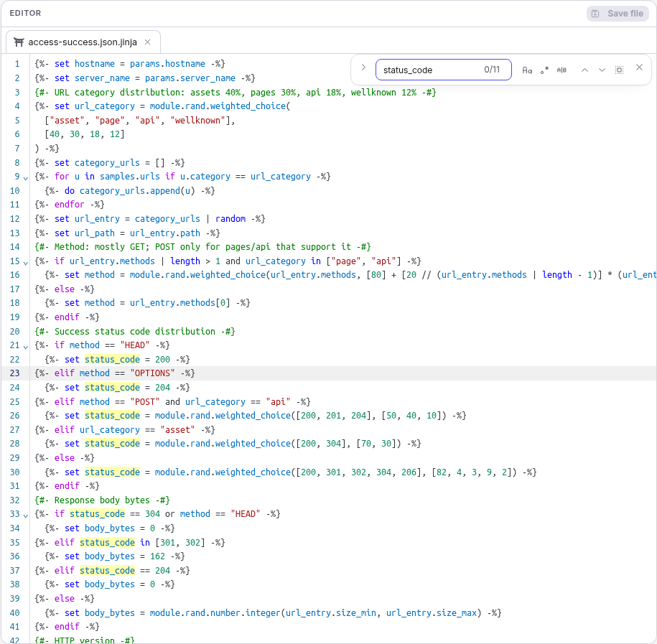The width and height of the screenshot is (657, 644).
Task: Click the endfor keyword on line 11
Action: click(70, 205)
